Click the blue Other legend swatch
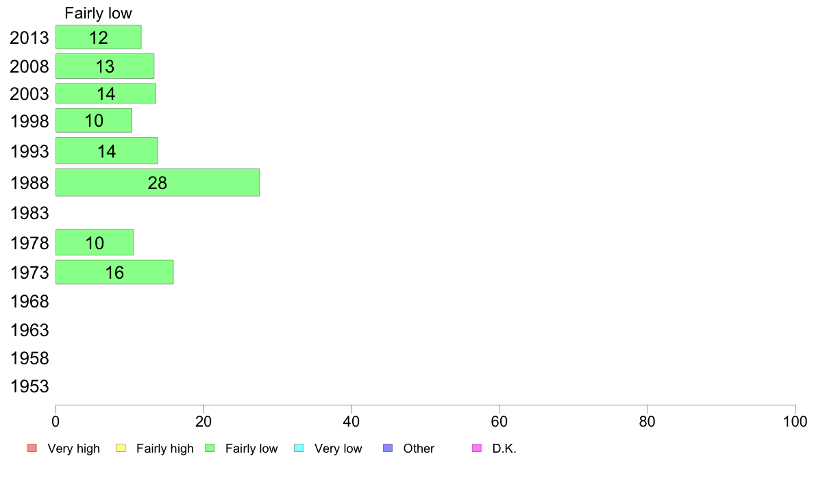Screen dimensions: 814x504 pyautogui.click(x=388, y=448)
